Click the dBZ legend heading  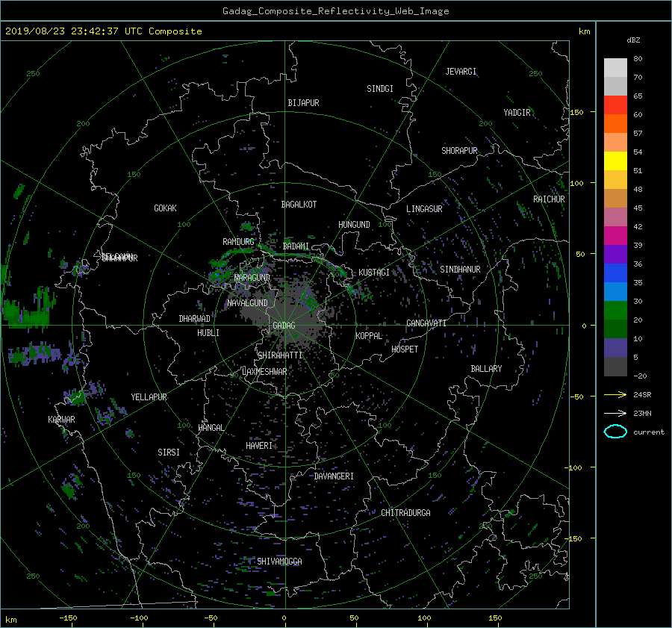633,40
